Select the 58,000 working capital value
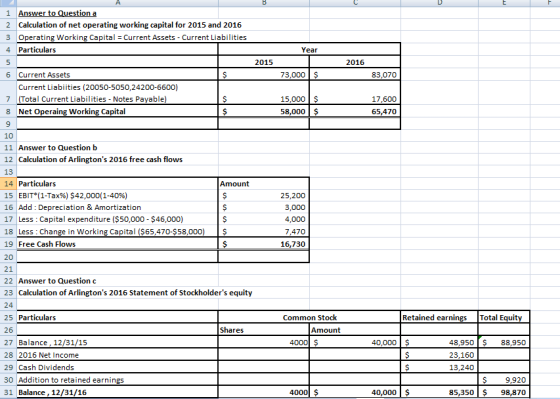The image size is (560, 399). [x=264, y=111]
